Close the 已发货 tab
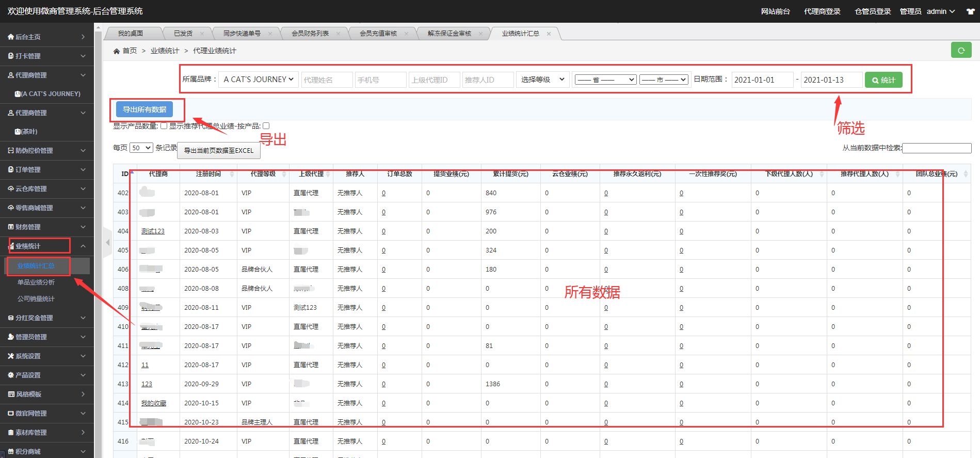The width and height of the screenshot is (980, 458). click(x=202, y=34)
